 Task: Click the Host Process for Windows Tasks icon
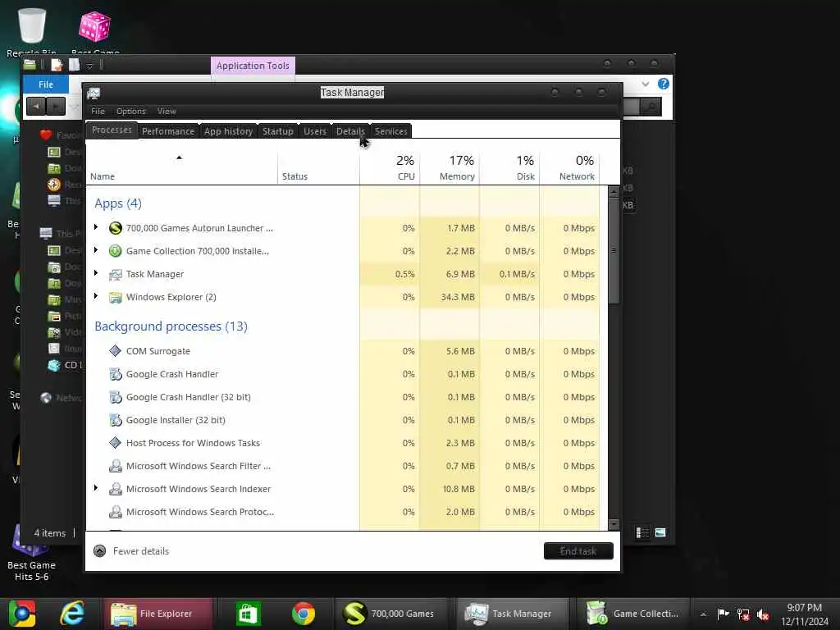115,443
